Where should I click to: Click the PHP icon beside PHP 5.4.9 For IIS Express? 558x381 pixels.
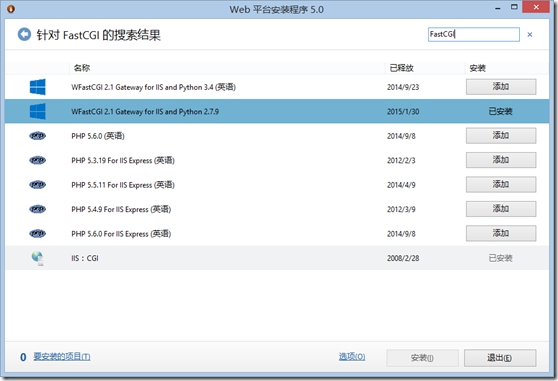pyautogui.click(x=37, y=209)
